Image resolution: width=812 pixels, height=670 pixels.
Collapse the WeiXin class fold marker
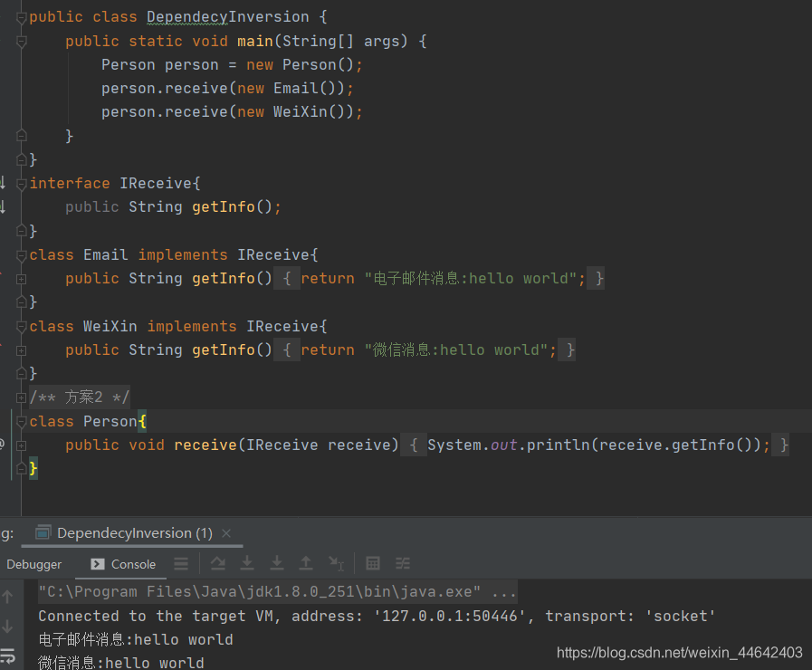[x=21, y=327]
